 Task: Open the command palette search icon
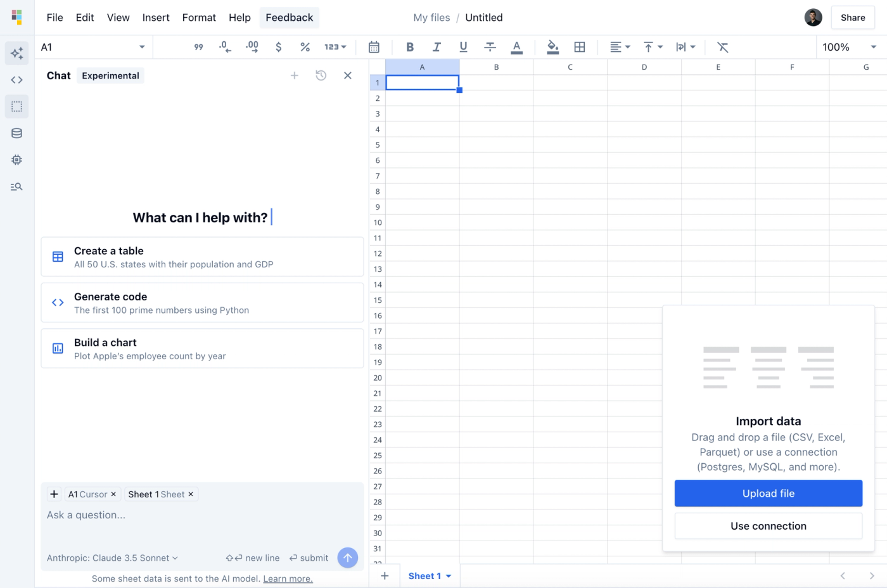tap(17, 186)
